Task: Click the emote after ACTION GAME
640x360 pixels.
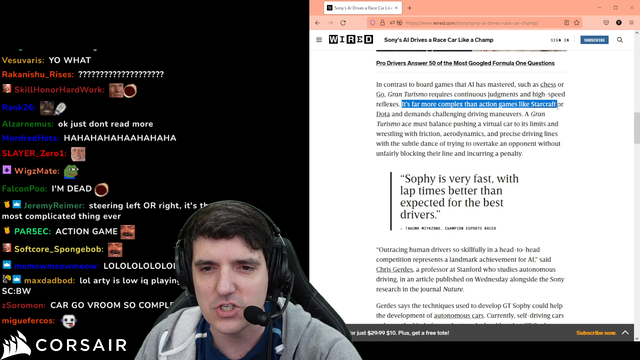Action: (x=127, y=232)
